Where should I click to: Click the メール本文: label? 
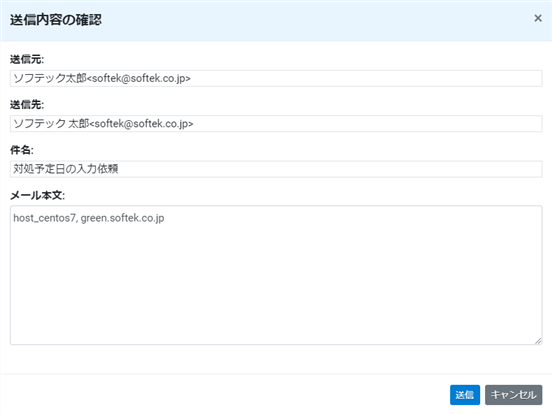38,195
